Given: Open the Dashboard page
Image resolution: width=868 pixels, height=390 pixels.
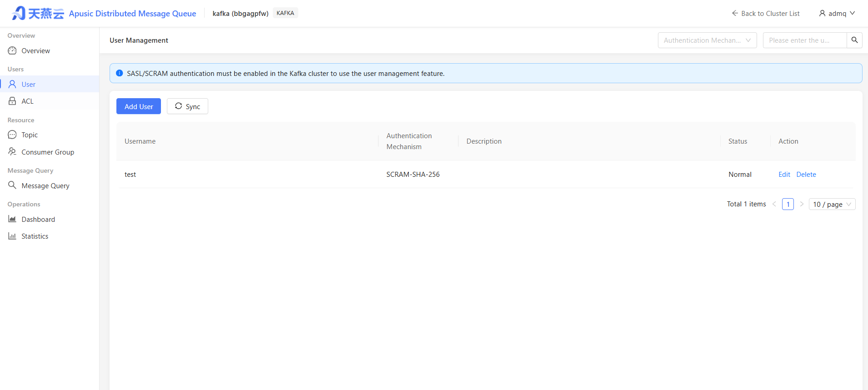Looking at the screenshot, I should point(50,219).
